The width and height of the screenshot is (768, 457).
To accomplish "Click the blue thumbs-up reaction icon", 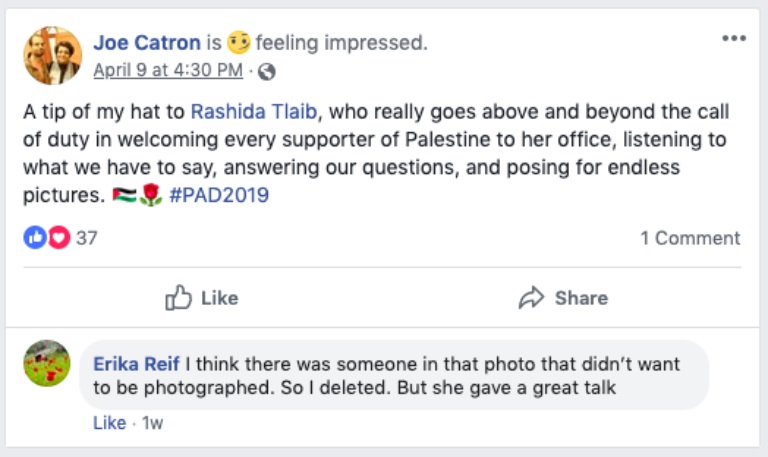I will [x=35, y=238].
